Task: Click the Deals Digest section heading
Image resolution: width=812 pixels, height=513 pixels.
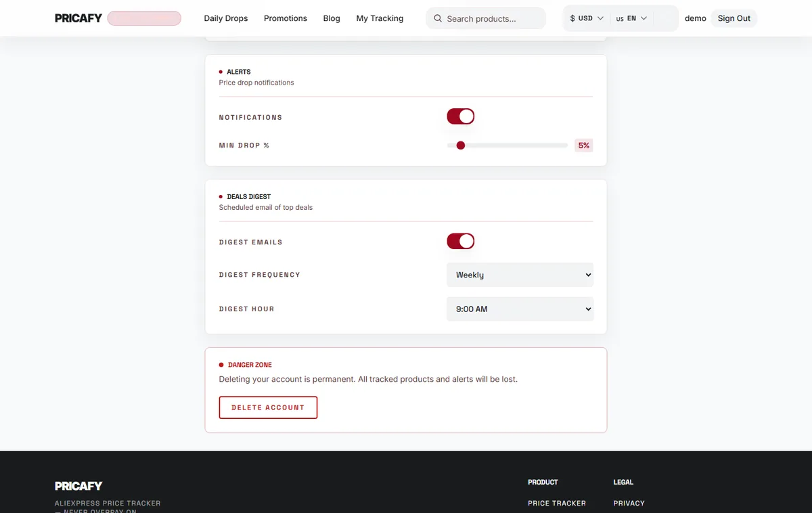Action: [249, 197]
